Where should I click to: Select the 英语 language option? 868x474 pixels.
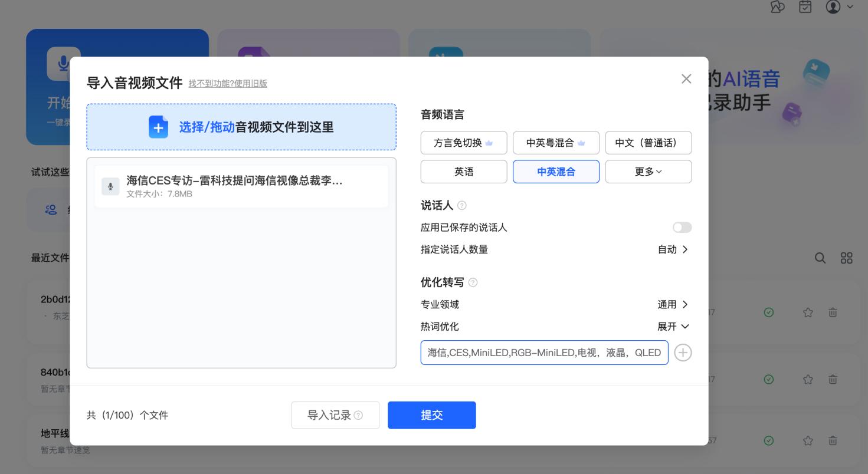[464, 172]
